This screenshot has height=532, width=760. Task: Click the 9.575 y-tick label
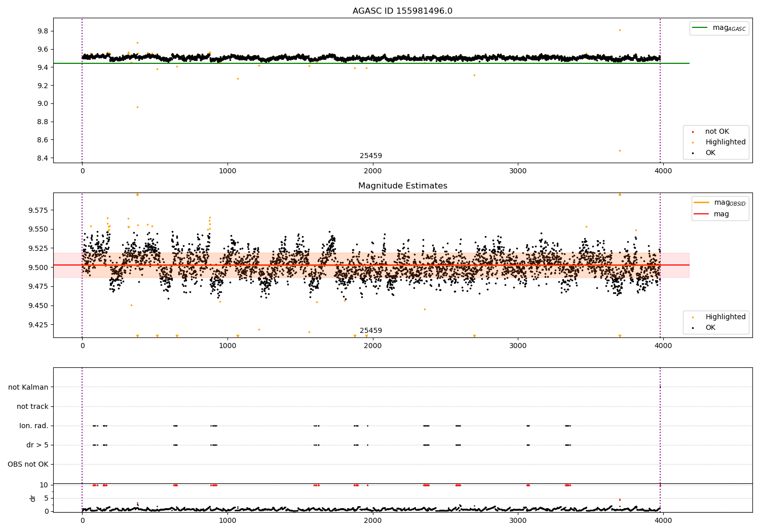tap(38, 210)
